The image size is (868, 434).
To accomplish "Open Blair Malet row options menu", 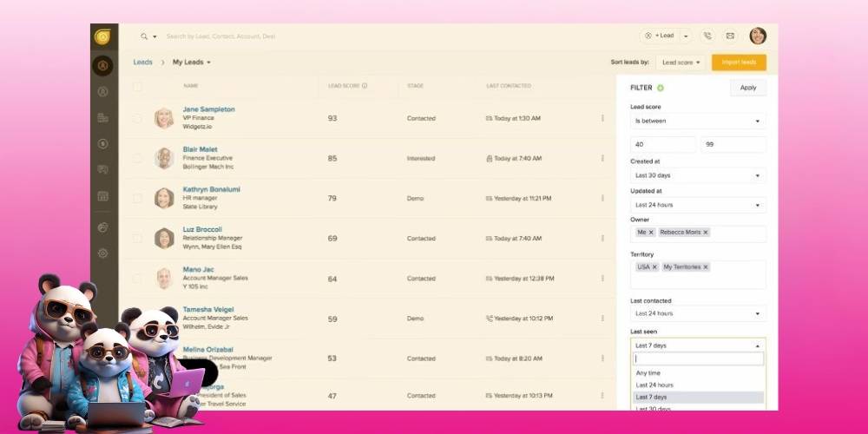I will (602, 158).
